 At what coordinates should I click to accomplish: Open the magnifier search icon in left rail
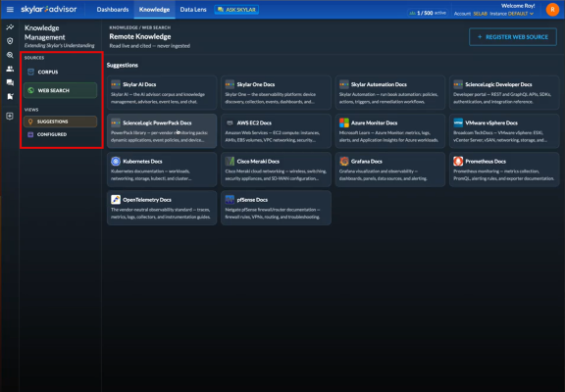10,55
